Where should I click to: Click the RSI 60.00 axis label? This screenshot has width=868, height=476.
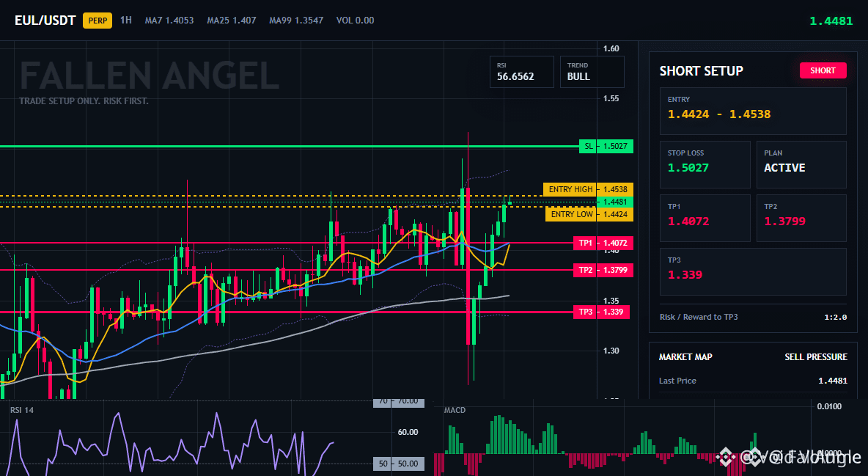click(408, 432)
